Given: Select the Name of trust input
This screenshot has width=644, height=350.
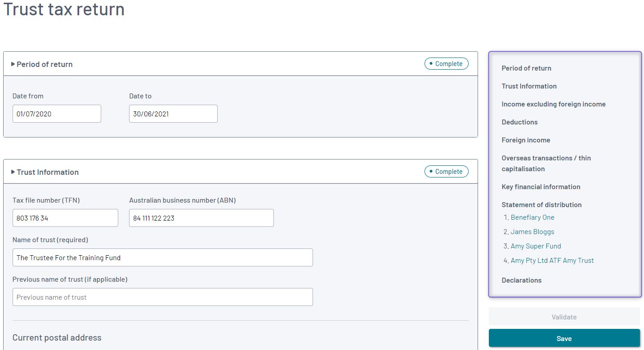Looking at the screenshot, I should 162,257.
